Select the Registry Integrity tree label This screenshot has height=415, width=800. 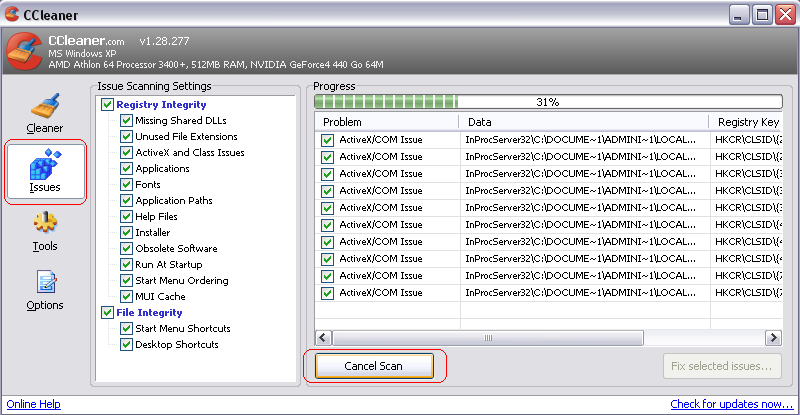coord(161,105)
